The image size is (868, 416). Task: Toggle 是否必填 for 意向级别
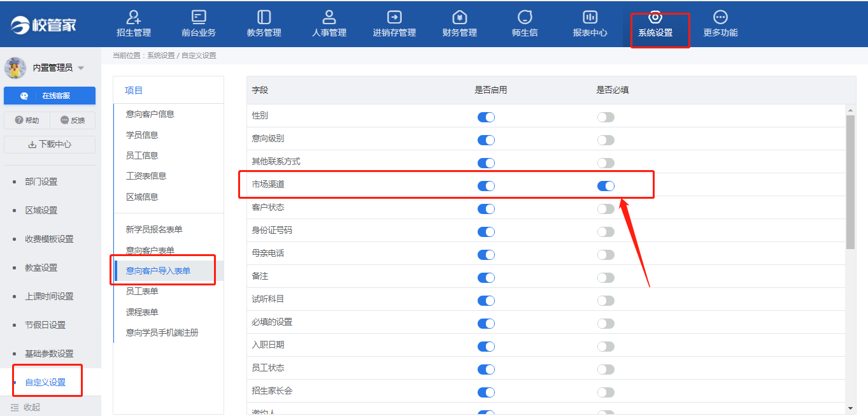point(606,140)
